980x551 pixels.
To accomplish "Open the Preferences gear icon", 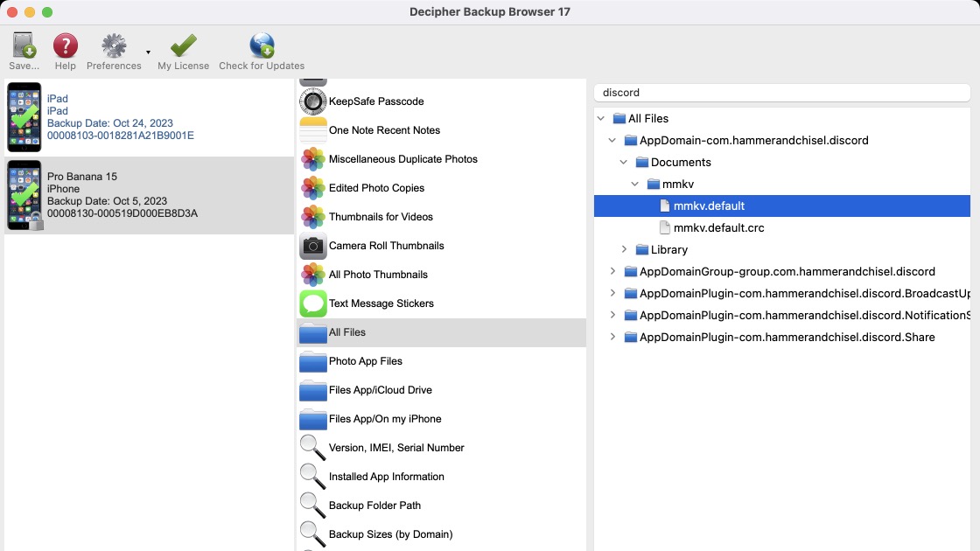I will coord(112,44).
